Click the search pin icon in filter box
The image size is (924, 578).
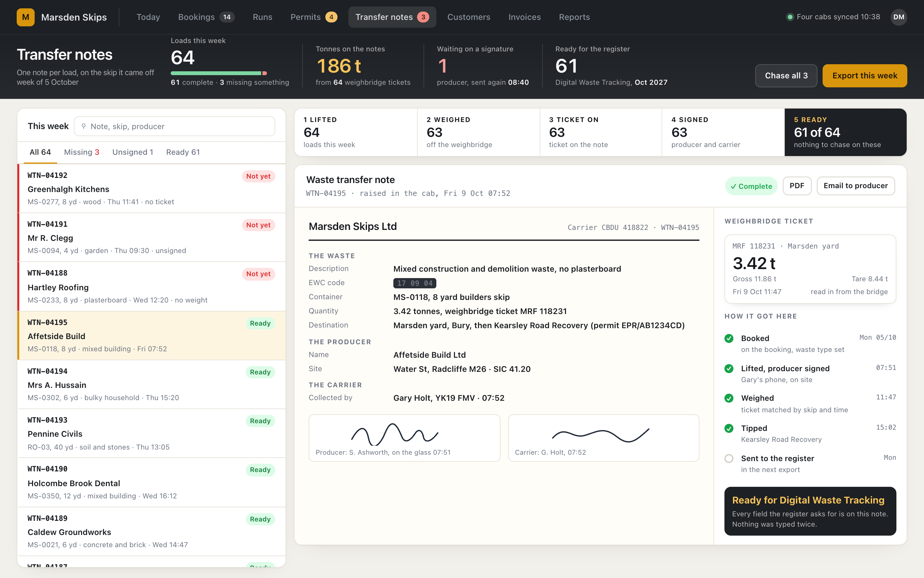pyautogui.click(x=84, y=126)
